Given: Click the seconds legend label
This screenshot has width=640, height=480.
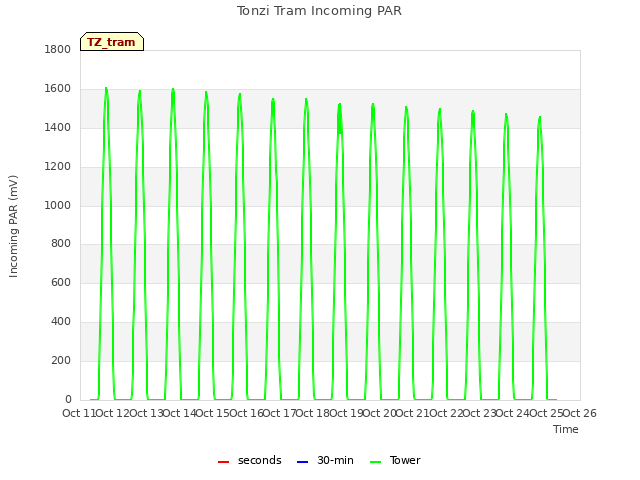Looking at the screenshot, I should coord(260,460).
